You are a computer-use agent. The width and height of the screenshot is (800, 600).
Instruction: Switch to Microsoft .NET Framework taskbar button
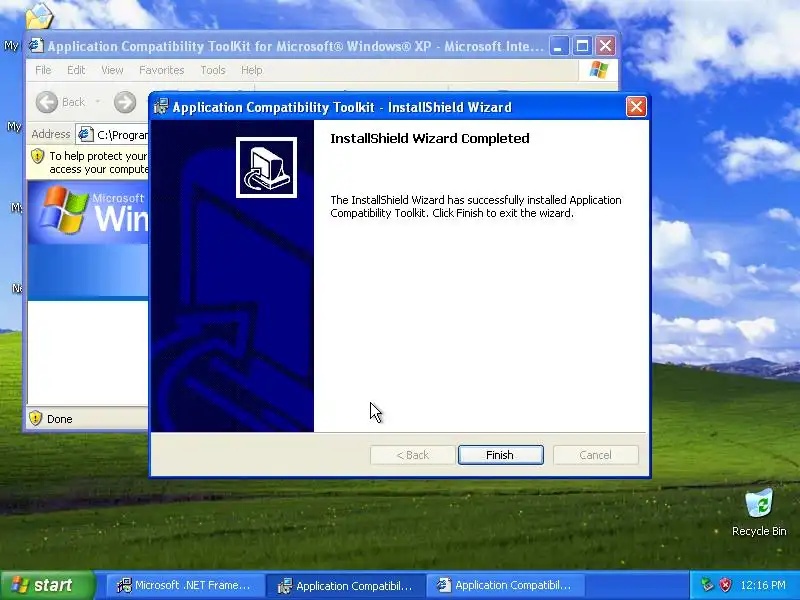184,585
